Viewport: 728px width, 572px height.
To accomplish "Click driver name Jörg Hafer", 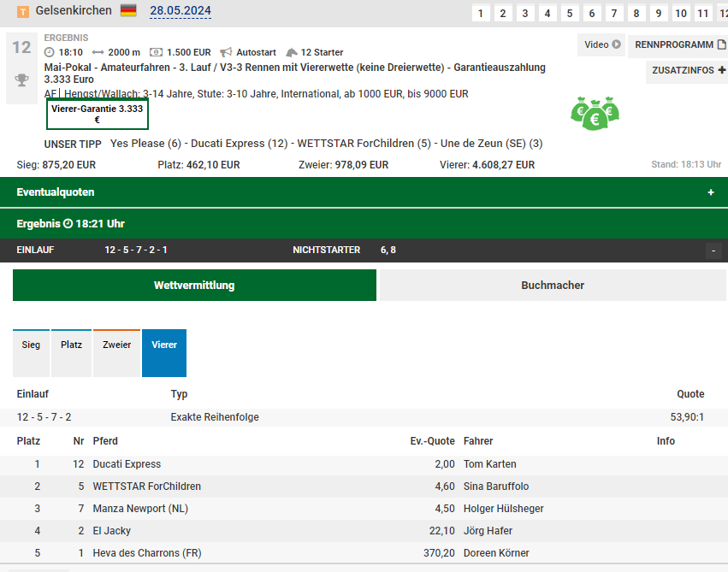I will click(488, 531).
